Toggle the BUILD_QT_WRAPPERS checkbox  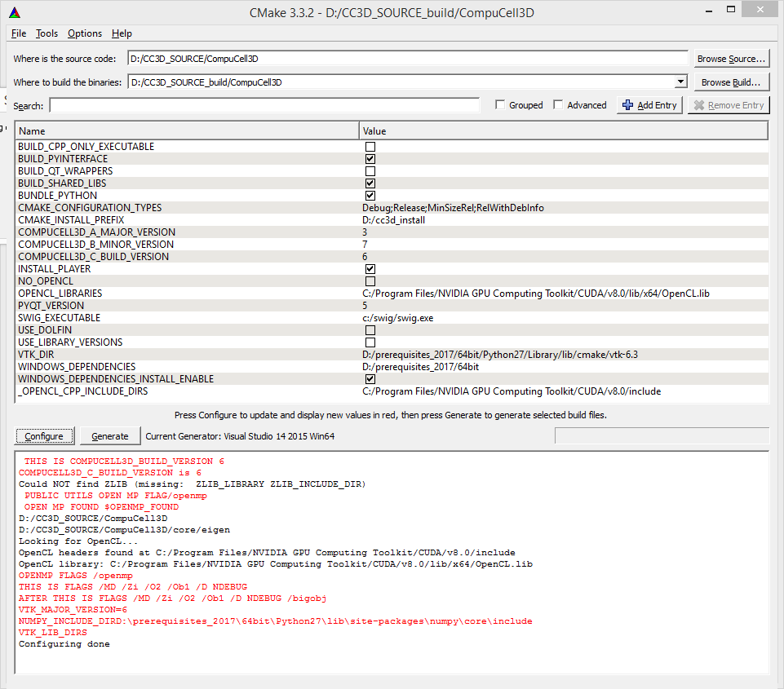point(370,171)
